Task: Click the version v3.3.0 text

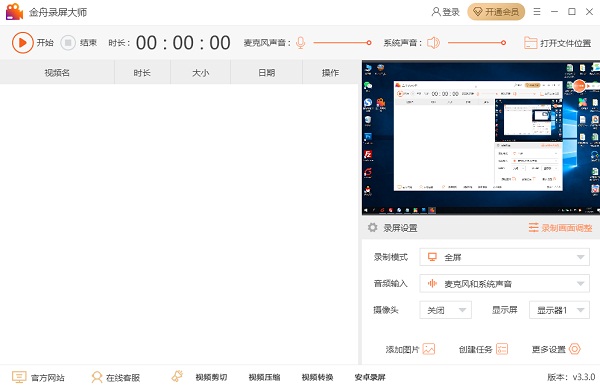Action: click(x=571, y=377)
